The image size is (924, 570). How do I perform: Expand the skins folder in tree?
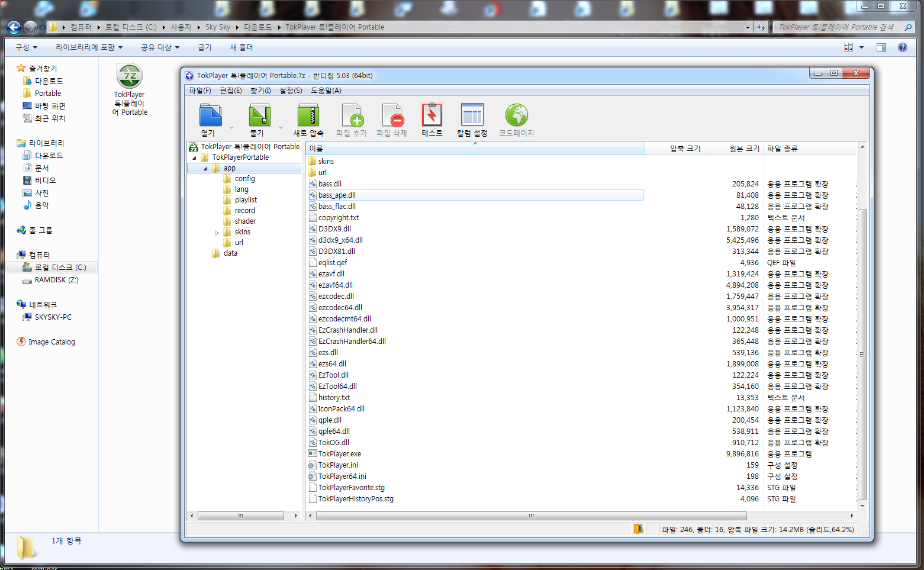click(217, 233)
